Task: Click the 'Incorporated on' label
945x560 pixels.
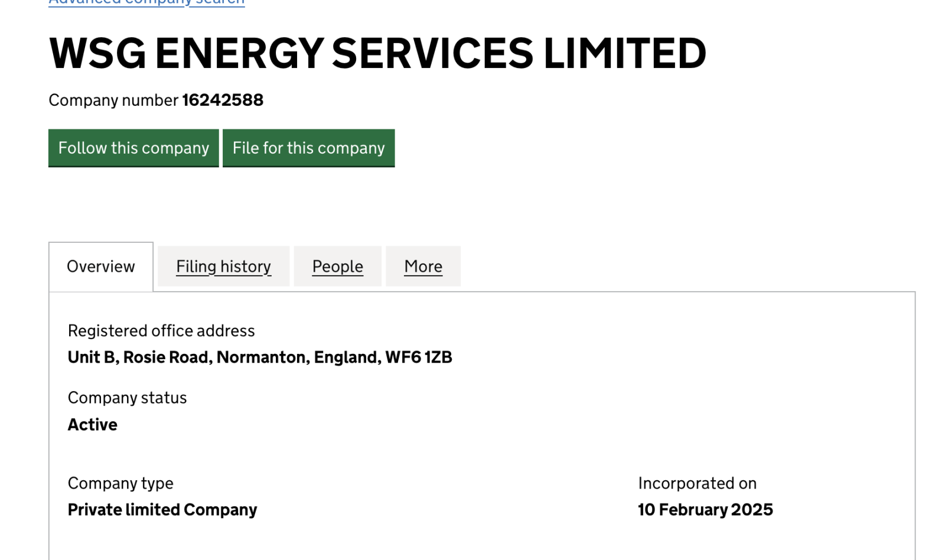Action: pyautogui.click(x=697, y=483)
